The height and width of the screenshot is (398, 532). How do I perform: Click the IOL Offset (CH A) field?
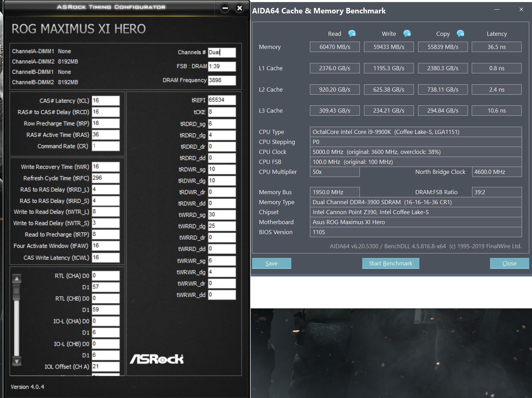click(106, 366)
